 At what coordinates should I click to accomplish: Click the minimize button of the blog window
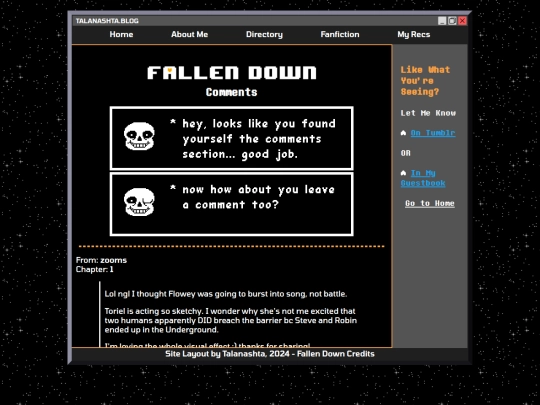pyautogui.click(x=442, y=21)
